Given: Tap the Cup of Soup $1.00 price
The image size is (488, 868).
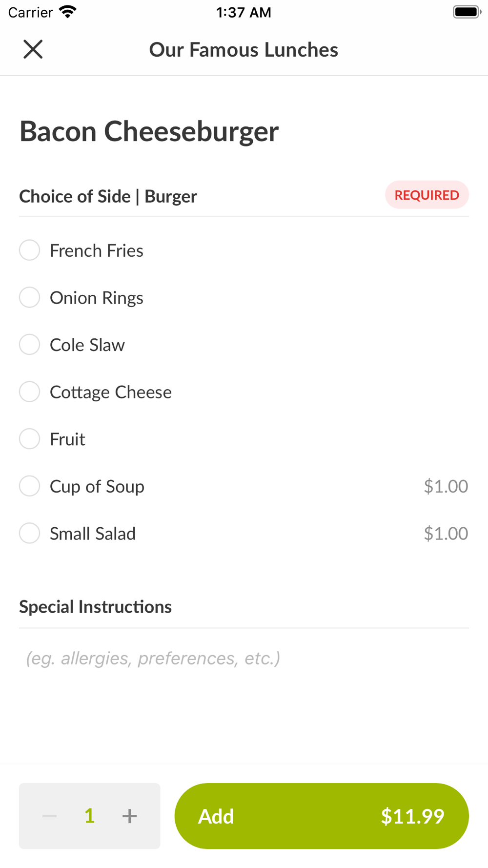Looking at the screenshot, I should (446, 486).
